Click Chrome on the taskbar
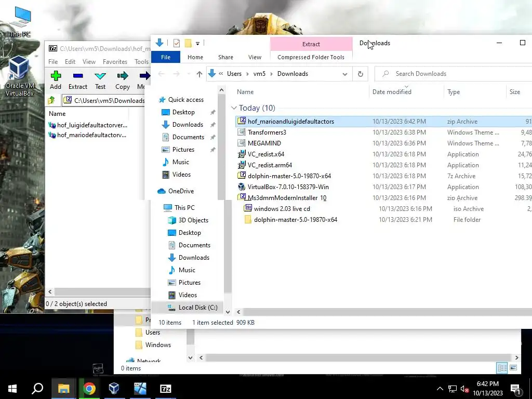532x399 pixels. pos(89,389)
